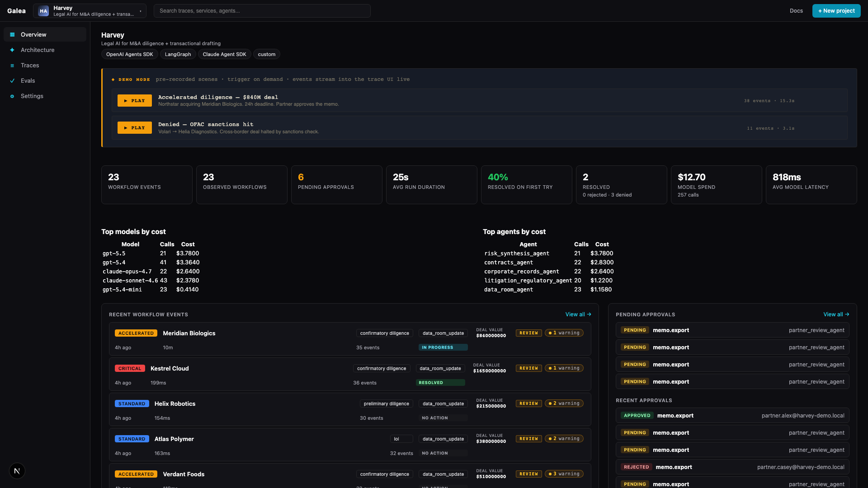868x488 pixels.
Task: Open the Kestrel Cloud event
Action: [350, 374]
